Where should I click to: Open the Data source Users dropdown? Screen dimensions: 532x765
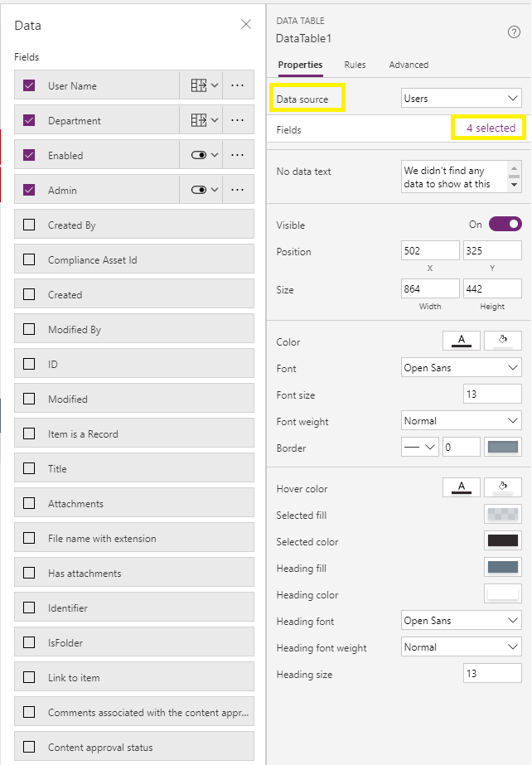pyautogui.click(x=462, y=98)
